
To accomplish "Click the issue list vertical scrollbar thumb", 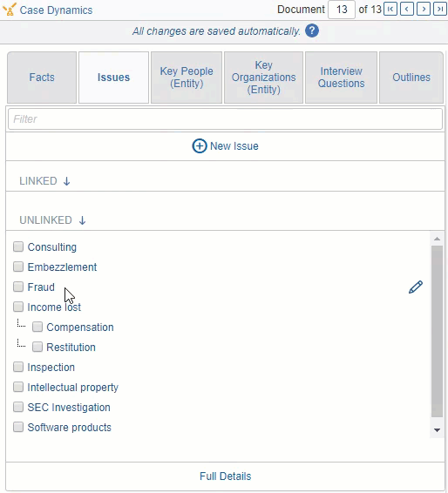I will click(437, 331).
